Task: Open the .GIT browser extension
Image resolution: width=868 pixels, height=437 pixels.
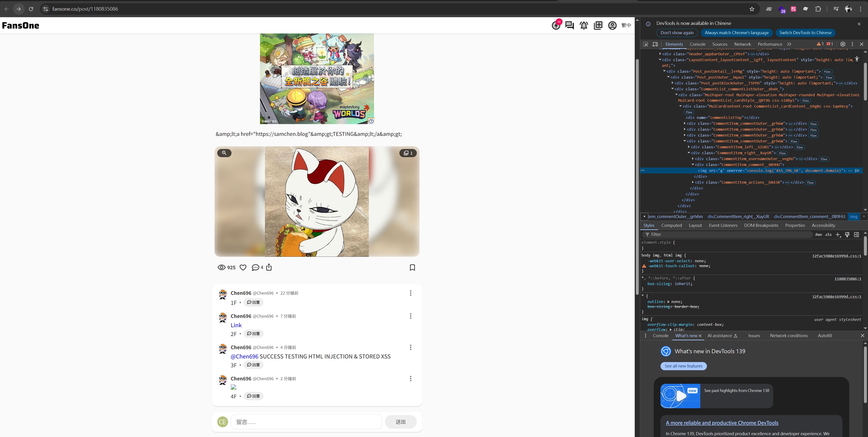Action: point(769,9)
